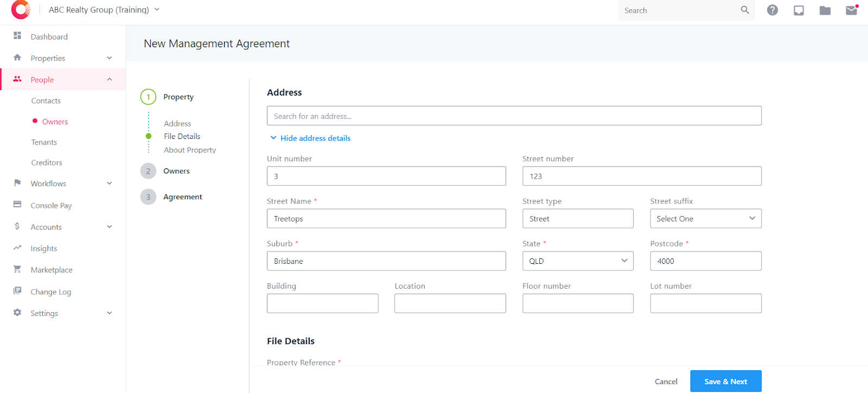Click the Workflows flag icon
868x393 pixels.
click(17, 183)
